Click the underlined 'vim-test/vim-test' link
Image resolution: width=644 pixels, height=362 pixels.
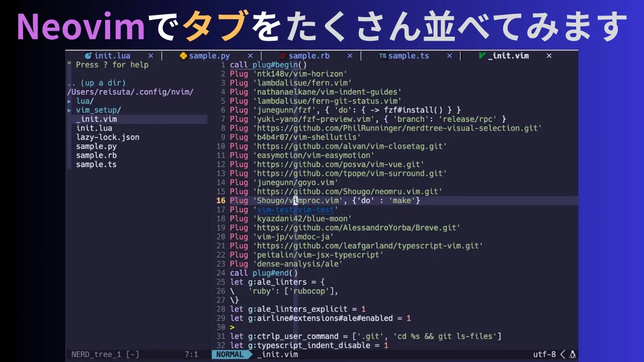(295, 210)
